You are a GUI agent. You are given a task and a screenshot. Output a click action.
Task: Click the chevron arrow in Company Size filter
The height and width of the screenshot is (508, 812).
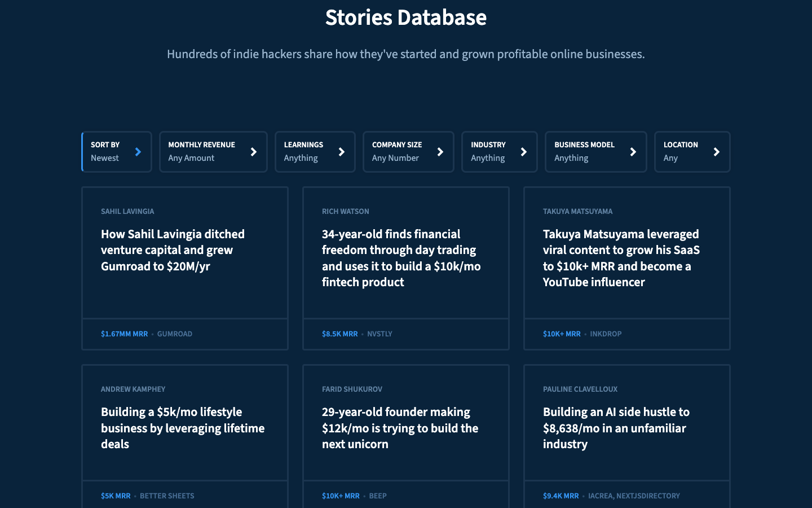coord(440,152)
